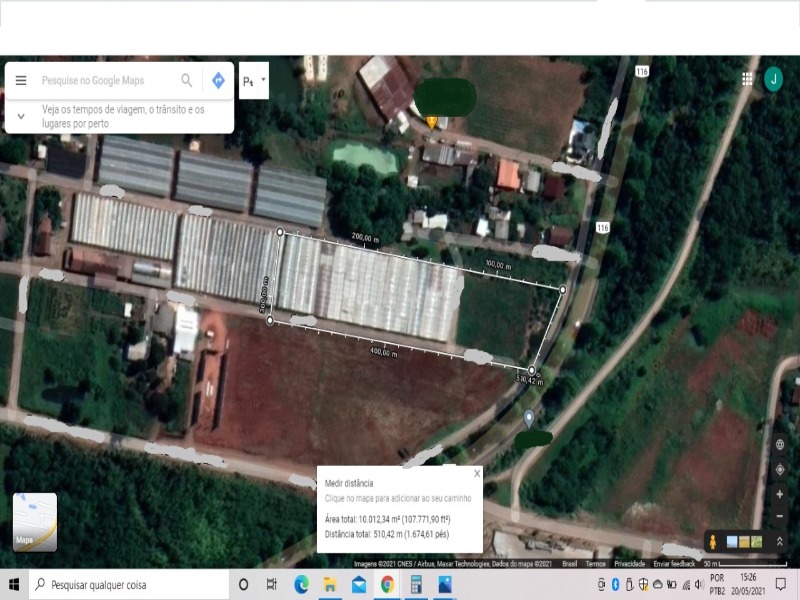
Task: Click the Pesquise no Google Maps field
Action: pyautogui.click(x=105, y=81)
